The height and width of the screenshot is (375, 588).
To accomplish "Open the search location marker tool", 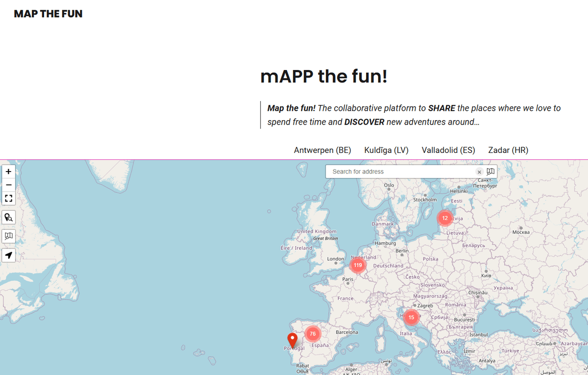I will [9, 218].
